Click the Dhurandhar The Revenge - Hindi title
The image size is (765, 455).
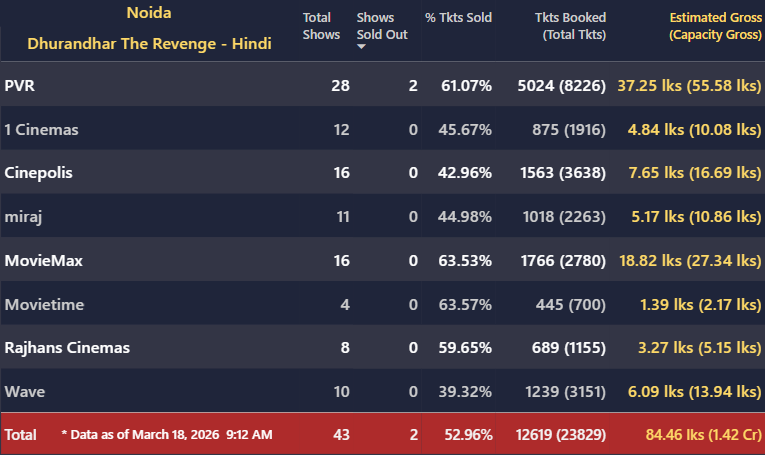149,44
